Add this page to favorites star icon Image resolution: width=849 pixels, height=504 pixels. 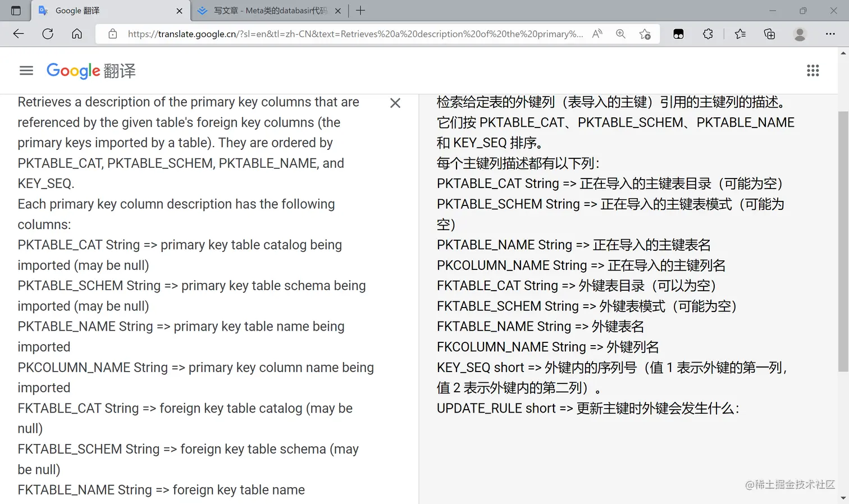click(x=645, y=34)
